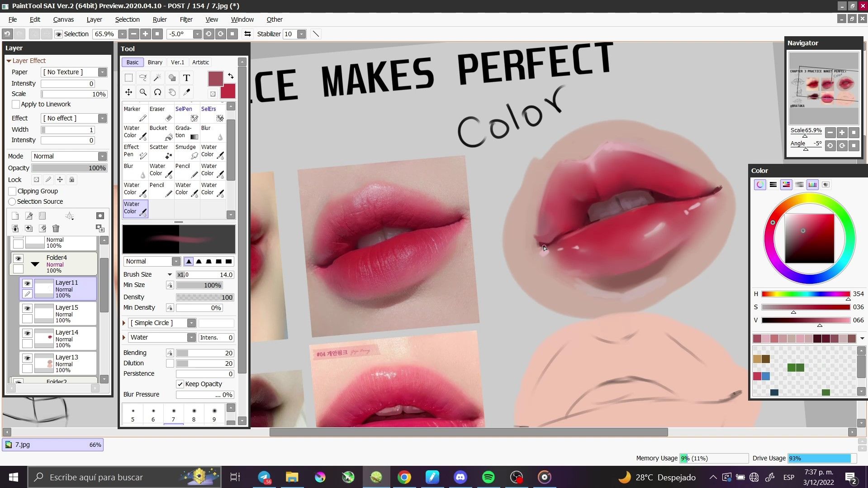
Task: Select the Move tool
Action: 128,92
